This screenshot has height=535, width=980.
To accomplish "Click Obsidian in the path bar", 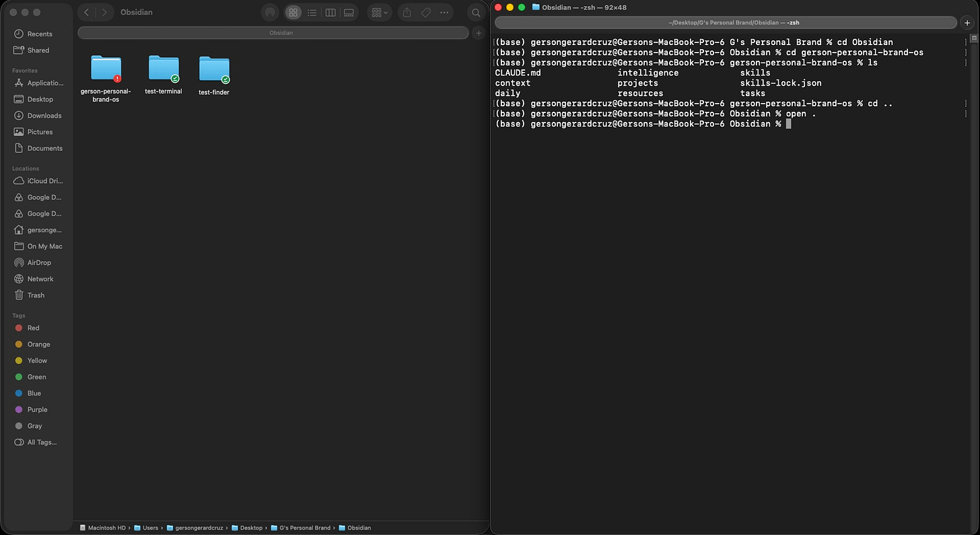I will (355, 528).
